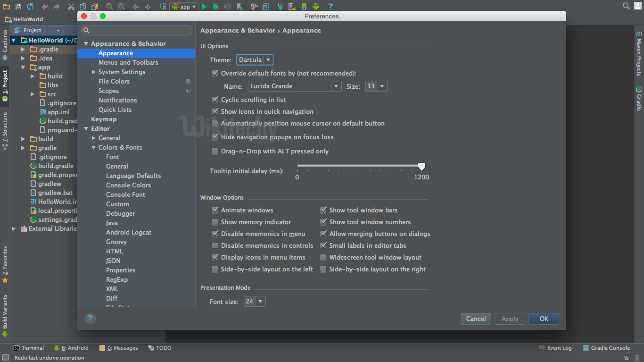Click the OK button

coord(544,319)
